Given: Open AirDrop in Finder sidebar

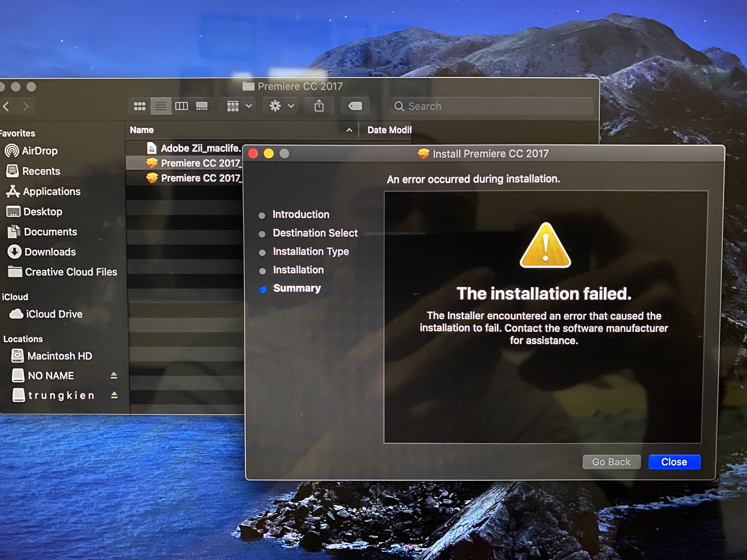Looking at the screenshot, I should coord(31,151).
